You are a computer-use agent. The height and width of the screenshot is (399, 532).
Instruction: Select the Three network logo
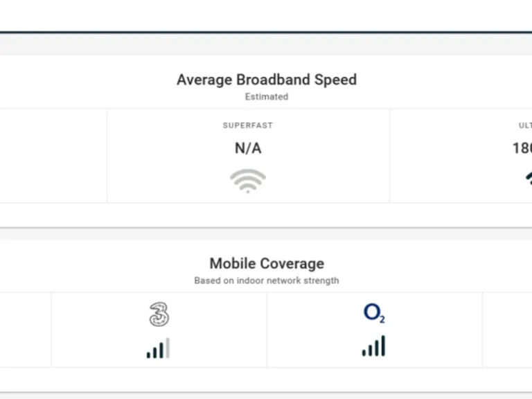tap(159, 314)
